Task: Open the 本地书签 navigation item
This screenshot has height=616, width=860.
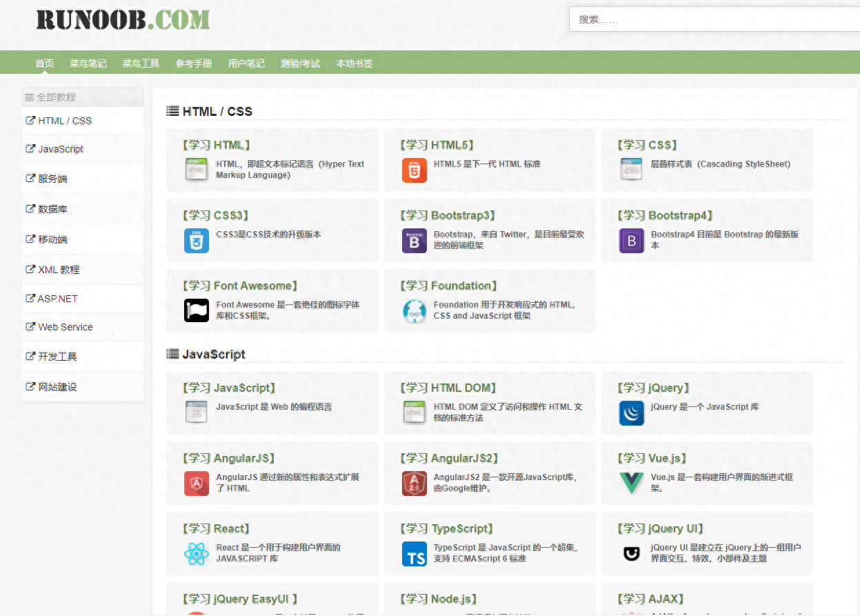Action: tap(354, 63)
